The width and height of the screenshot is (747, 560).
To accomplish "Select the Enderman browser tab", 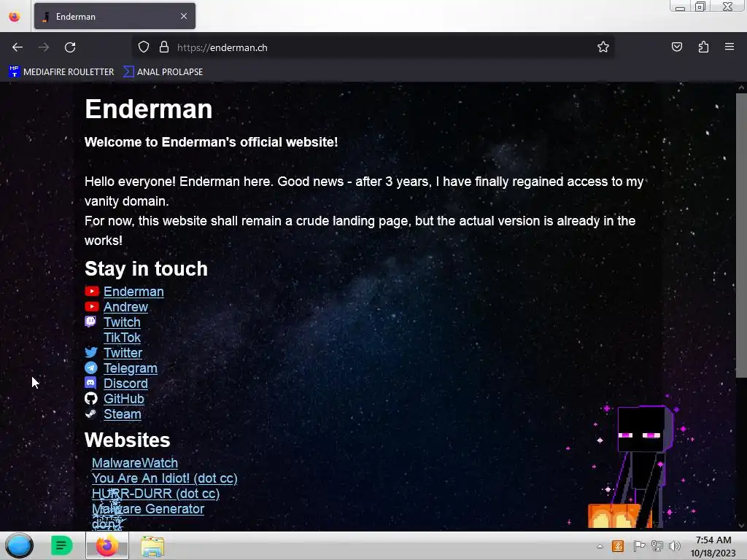I will click(115, 17).
